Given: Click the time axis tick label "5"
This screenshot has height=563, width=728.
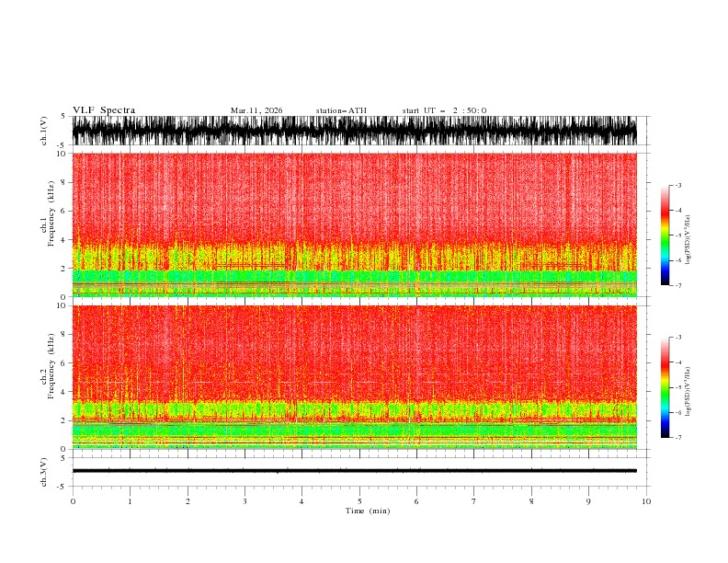Looking at the screenshot, I should [x=359, y=501].
